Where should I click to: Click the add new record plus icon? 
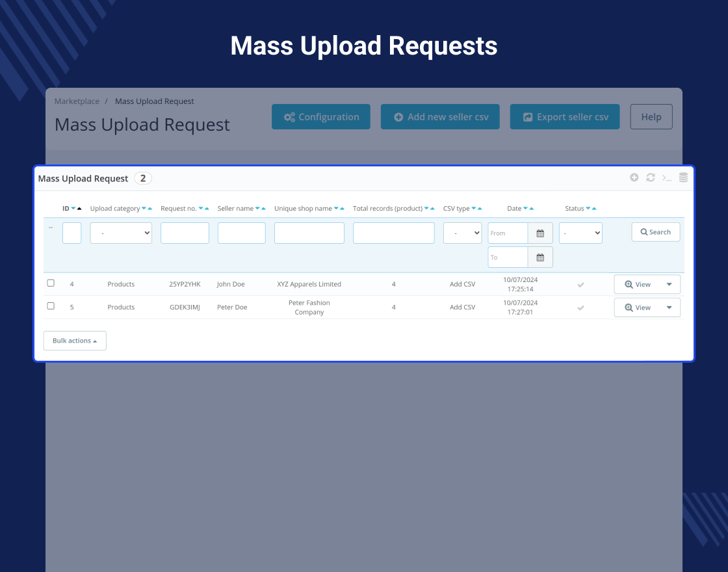[634, 177]
